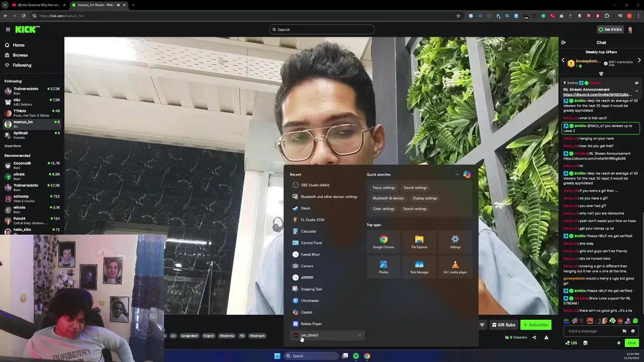Click the green Chat send button
Screen dimensions: 644x362
pos(632,343)
